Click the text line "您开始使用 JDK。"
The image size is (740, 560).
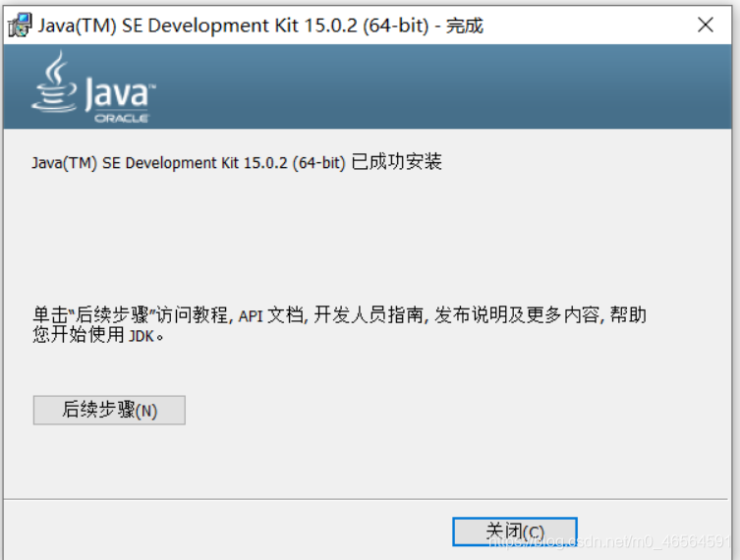click(x=98, y=335)
